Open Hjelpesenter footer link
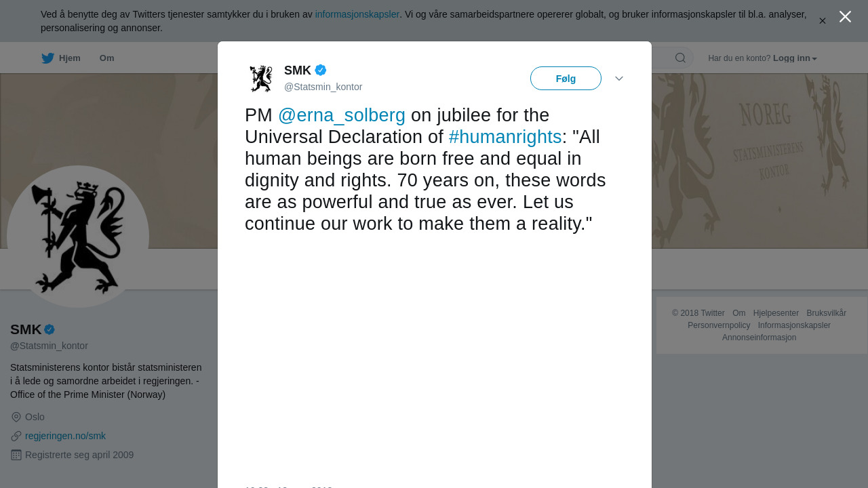The width and height of the screenshot is (868, 488). point(776,313)
